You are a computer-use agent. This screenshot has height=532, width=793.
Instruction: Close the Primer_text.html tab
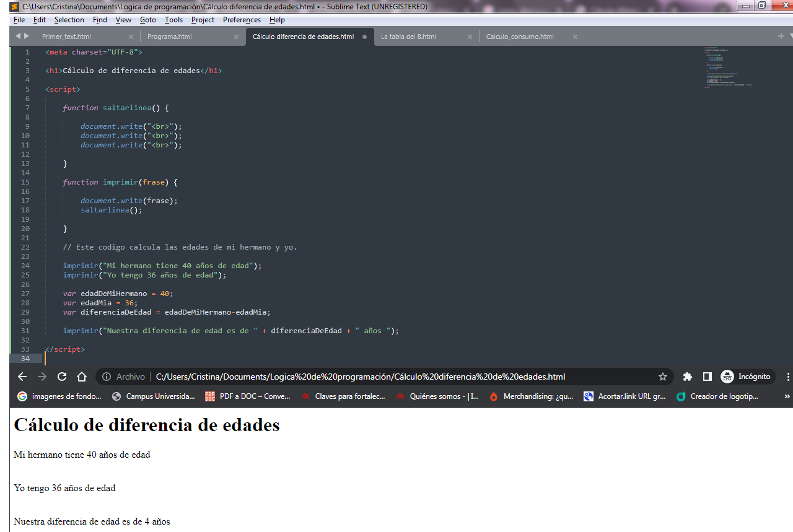click(x=131, y=37)
